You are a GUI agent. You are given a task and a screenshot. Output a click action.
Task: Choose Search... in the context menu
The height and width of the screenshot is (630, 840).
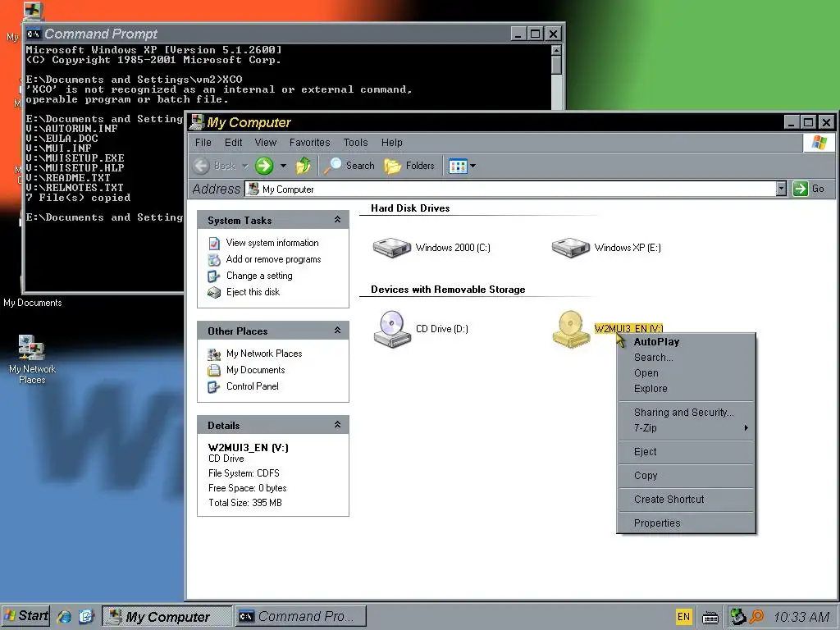point(686,358)
